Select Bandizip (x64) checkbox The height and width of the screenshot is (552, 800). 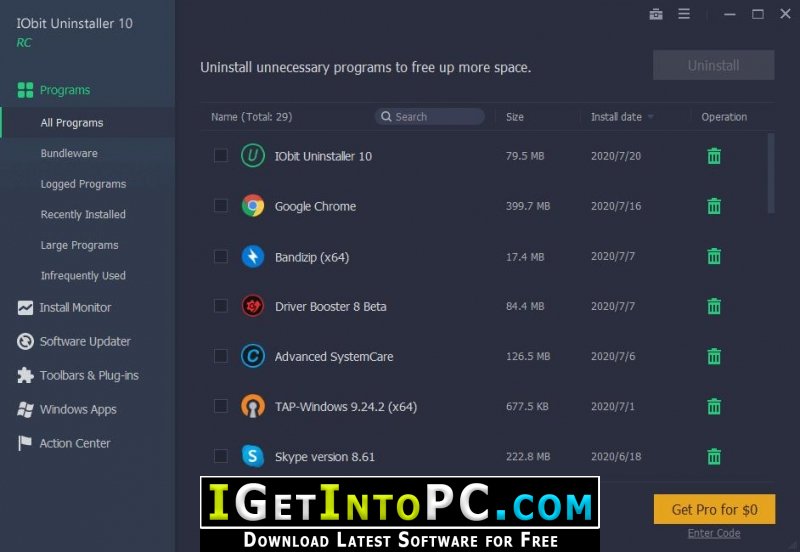pyautogui.click(x=220, y=256)
